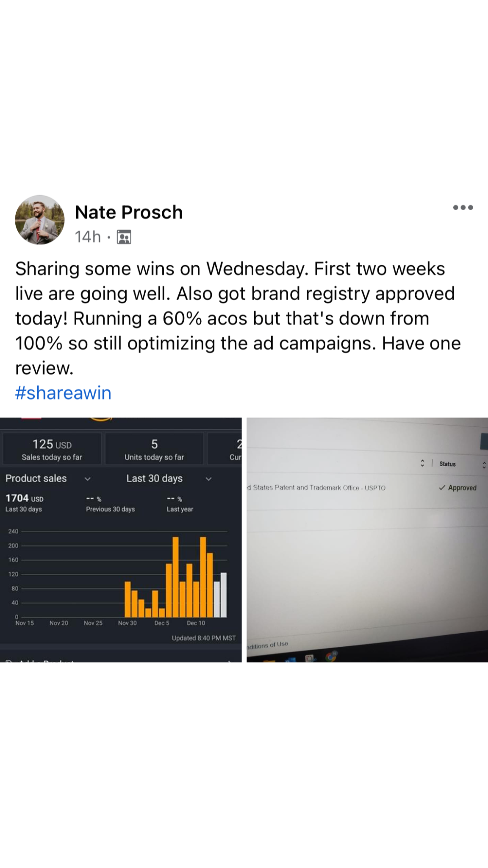Screen dimensions: 488x868
Task: Click the sort arrows left of Status
Action: pos(422,463)
